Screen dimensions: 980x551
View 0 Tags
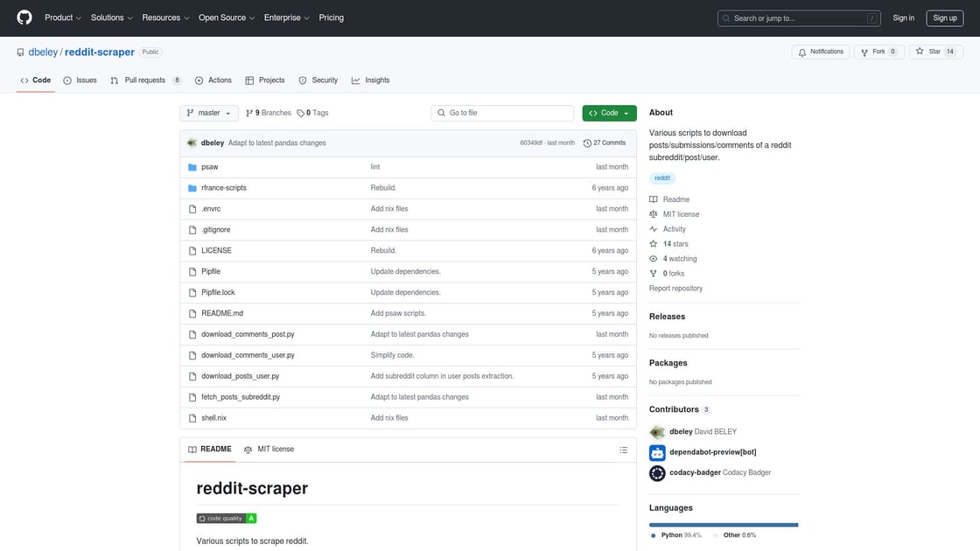point(312,113)
